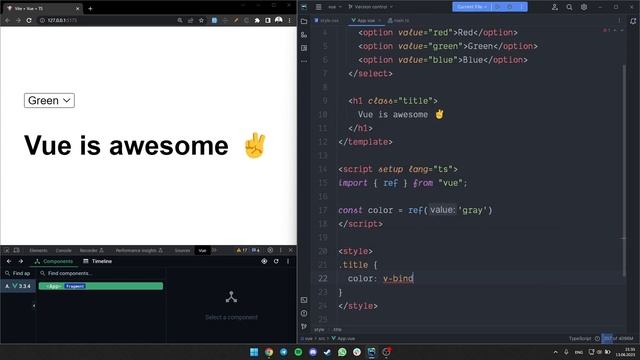Screen dimensions: 640x360
Task: Open Spotify from the taskbar
Action: [298, 352]
